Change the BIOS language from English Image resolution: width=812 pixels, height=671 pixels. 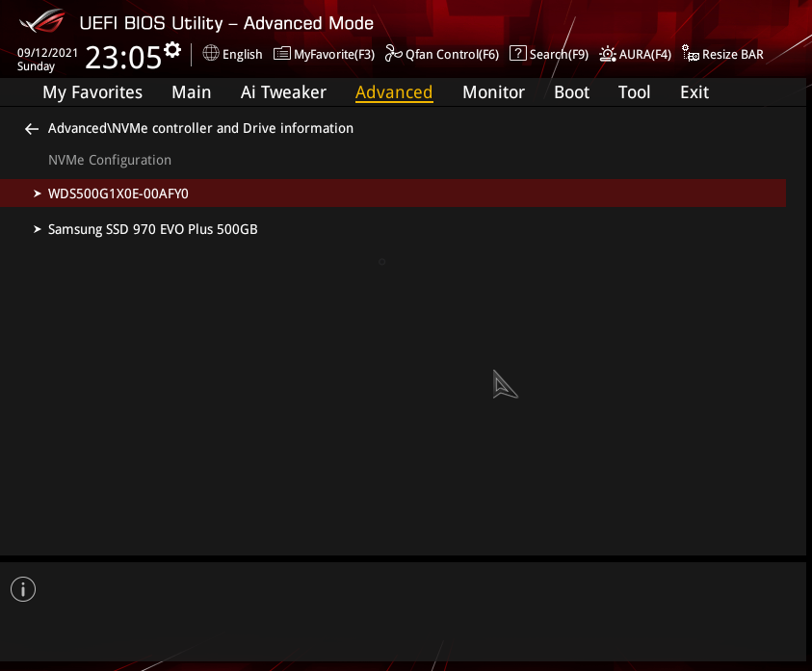(x=232, y=54)
